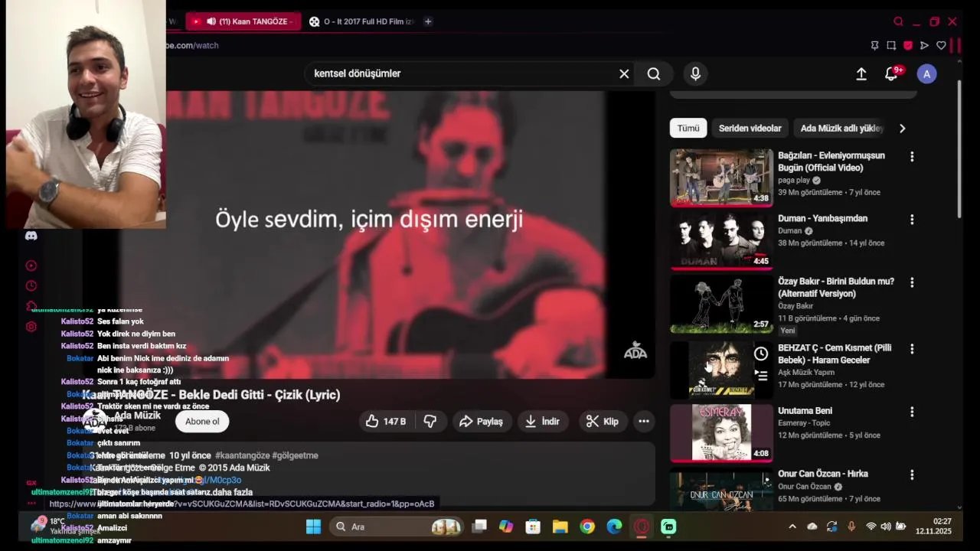The image size is (980, 551).
Task: Open settings gear in Opera sidebar
Action: 31,327
